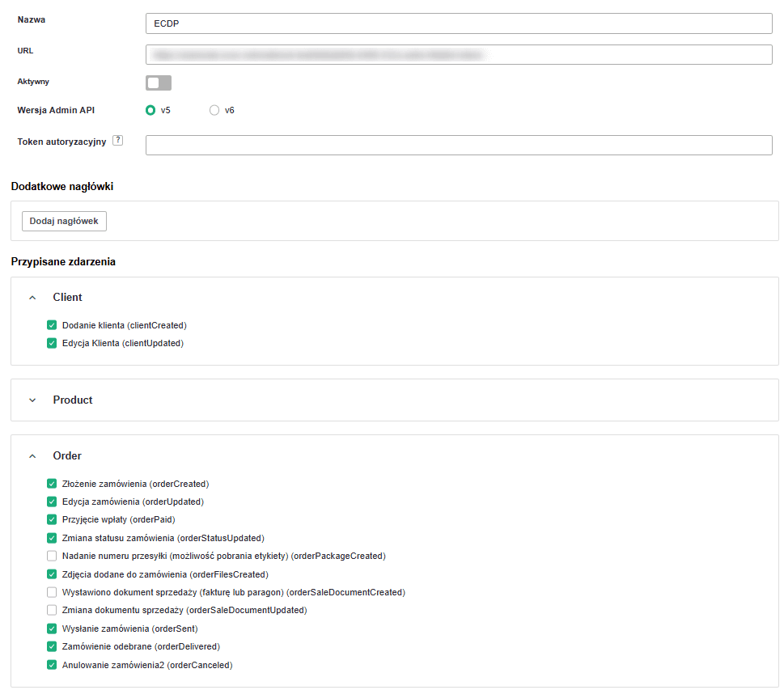The width and height of the screenshot is (784, 690).
Task: Focus the Token autoryzacyjny input field
Action: coord(459,145)
